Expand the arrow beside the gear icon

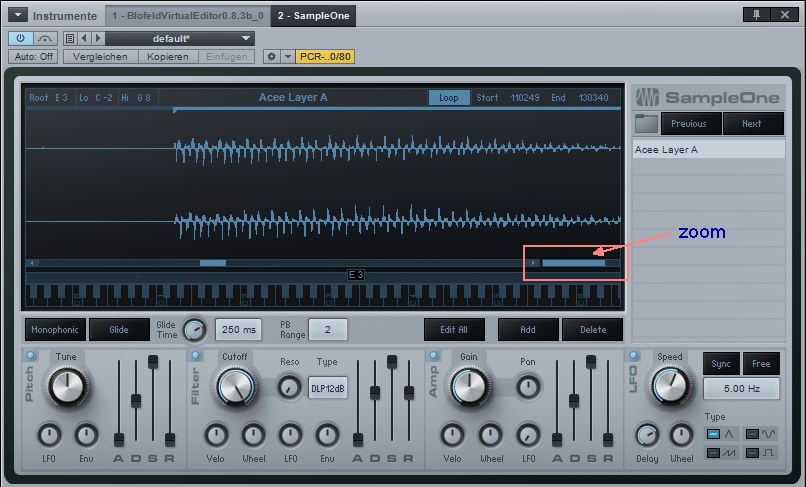pyautogui.click(x=288, y=57)
